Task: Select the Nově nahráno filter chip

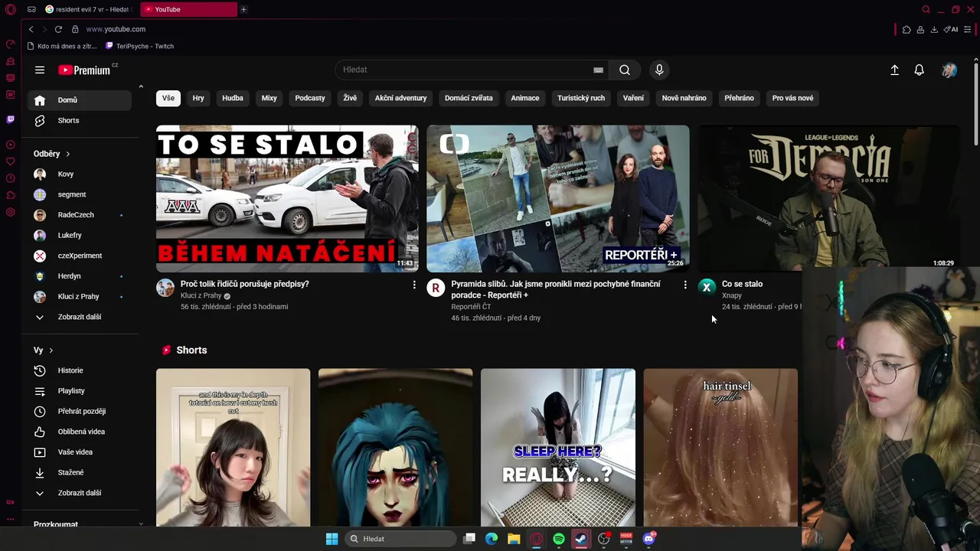Action: (x=684, y=98)
